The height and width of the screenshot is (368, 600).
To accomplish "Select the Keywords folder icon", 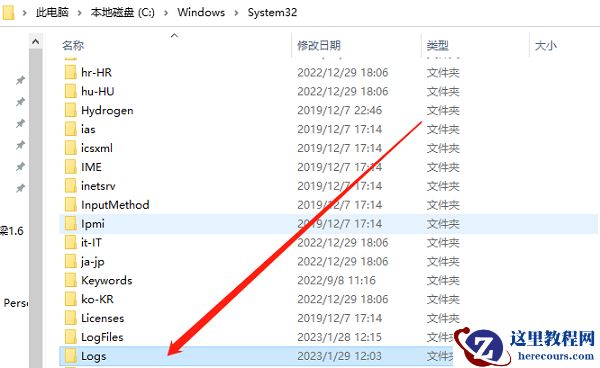I will (x=70, y=280).
